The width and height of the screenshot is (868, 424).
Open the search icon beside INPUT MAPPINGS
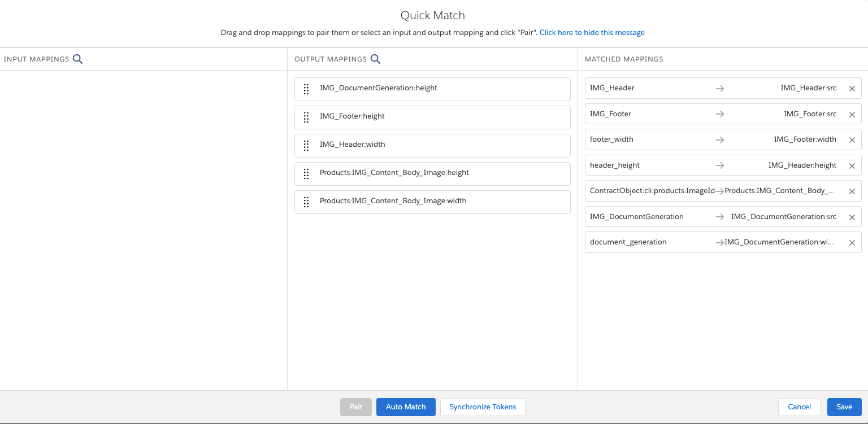[x=78, y=59]
